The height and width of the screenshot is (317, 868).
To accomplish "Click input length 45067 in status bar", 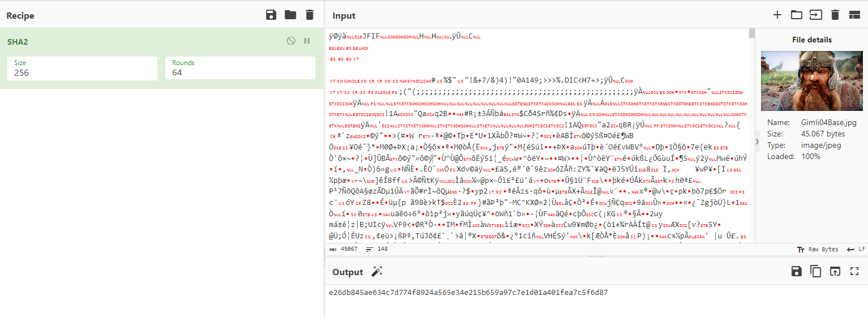I will click(343, 249).
